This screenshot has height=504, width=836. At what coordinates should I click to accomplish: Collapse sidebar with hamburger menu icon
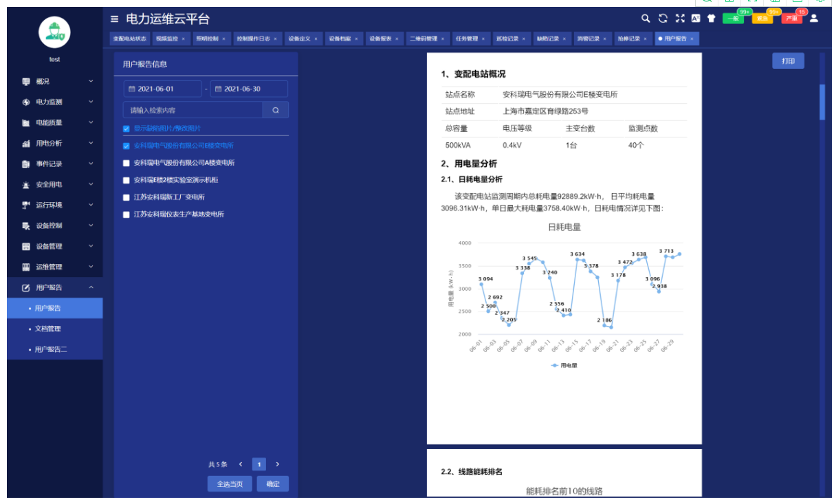coord(115,19)
